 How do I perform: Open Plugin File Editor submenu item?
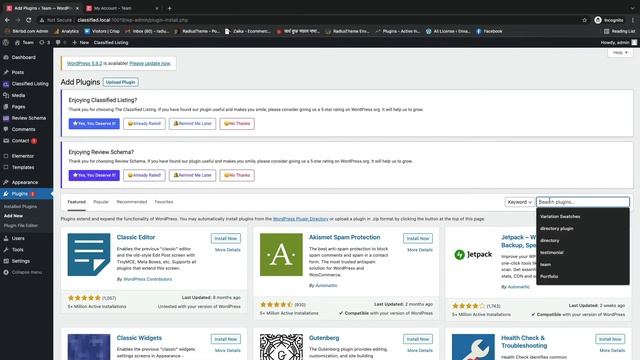coord(21,226)
